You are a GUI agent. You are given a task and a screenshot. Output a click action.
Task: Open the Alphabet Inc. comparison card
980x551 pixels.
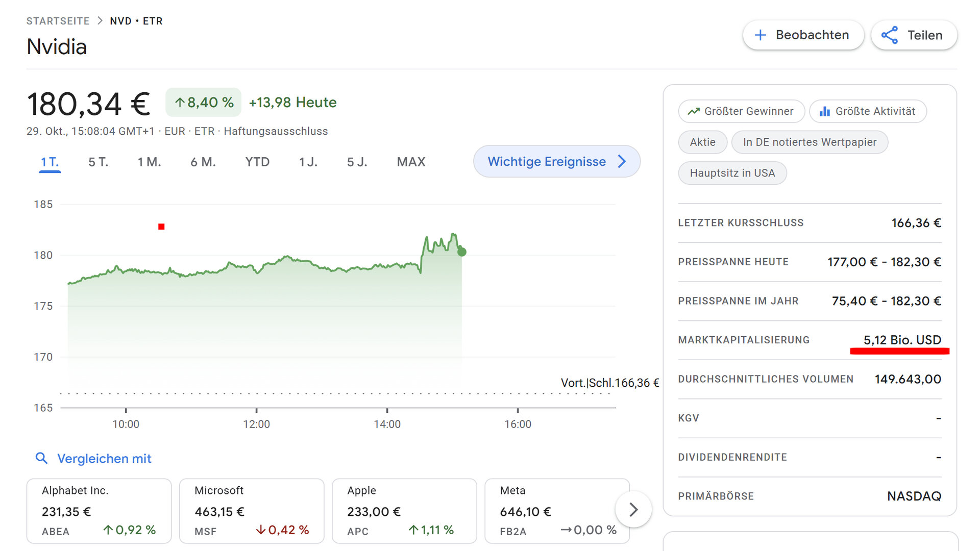click(x=99, y=511)
